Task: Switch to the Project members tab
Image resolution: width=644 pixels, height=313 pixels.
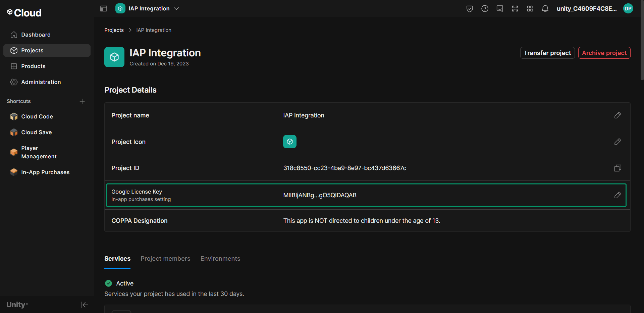Action: [x=165, y=258]
